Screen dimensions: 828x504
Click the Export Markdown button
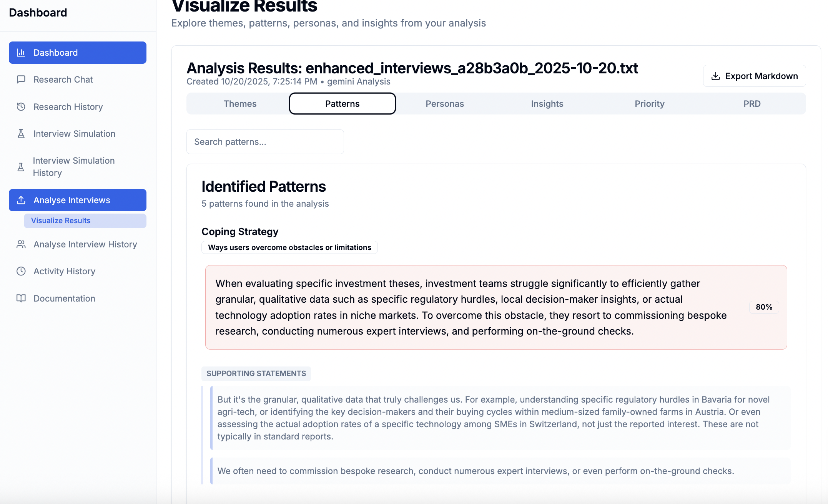pyautogui.click(x=754, y=76)
